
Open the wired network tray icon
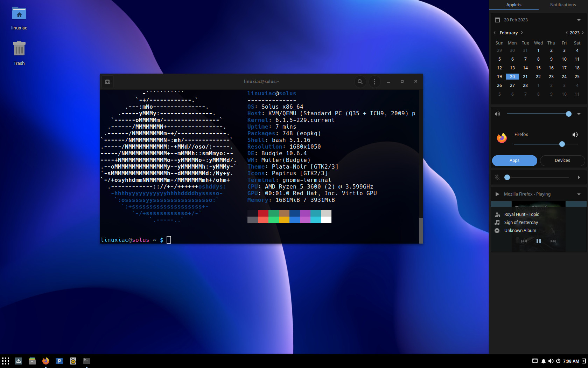tap(535, 361)
